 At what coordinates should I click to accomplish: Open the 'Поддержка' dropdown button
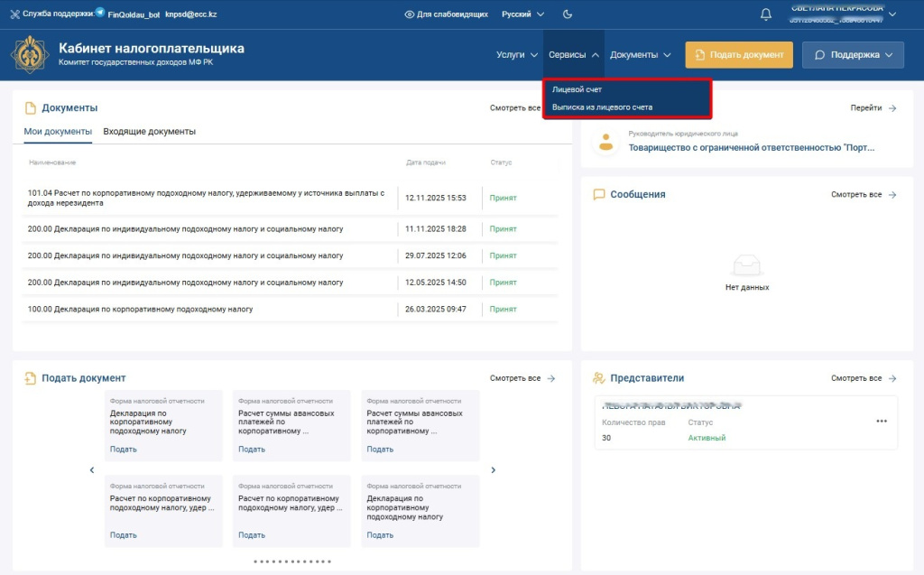point(854,55)
